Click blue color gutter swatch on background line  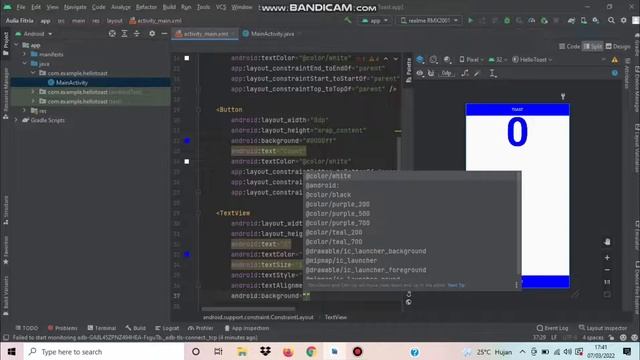(187, 141)
